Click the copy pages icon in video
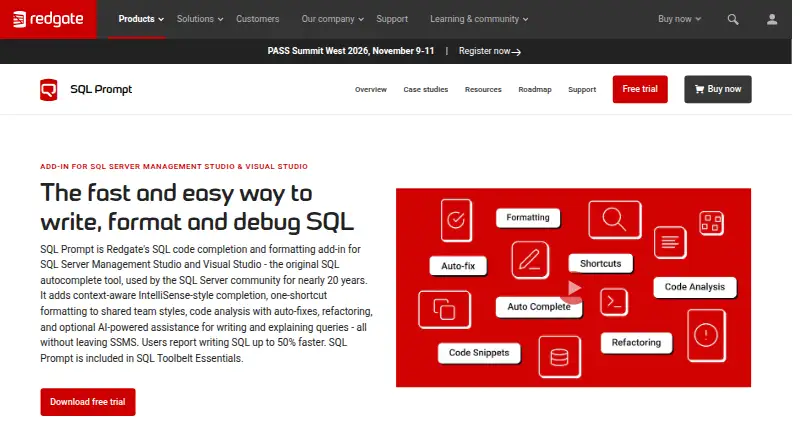Image resolution: width=800 pixels, height=440 pixels. click(444, 309)
